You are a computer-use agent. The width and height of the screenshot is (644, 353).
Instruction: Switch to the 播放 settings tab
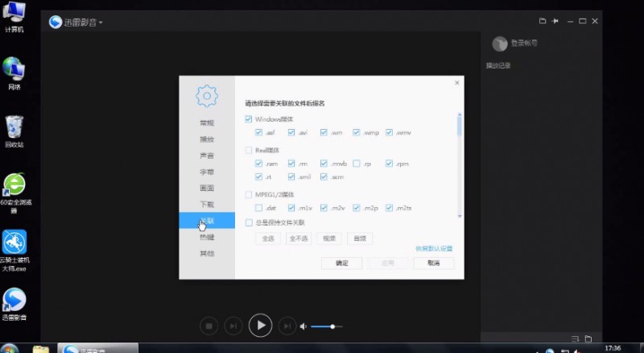207,139
